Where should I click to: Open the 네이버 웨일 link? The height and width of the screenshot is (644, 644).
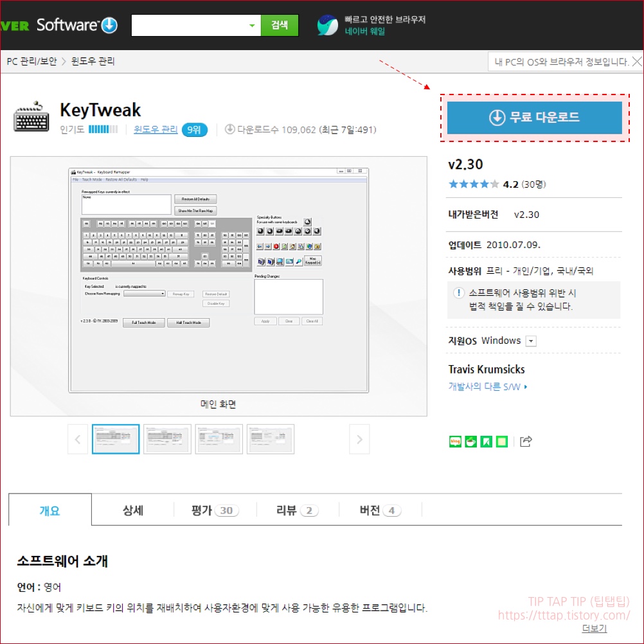click(364, 31)
